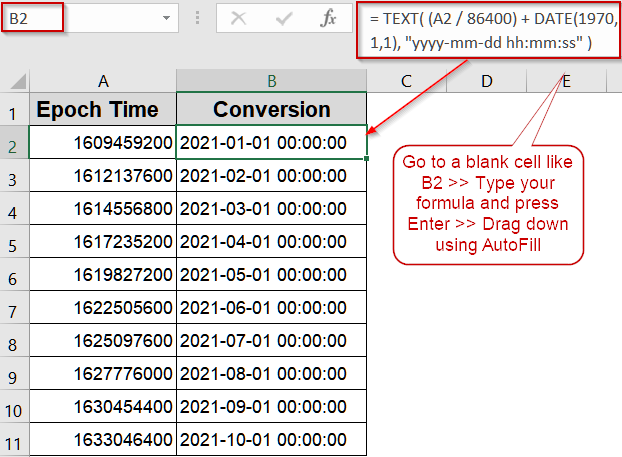Screen dimensions: 622x457
Task: Expand the Name Box dropdown arrow
Action: (167, 18)
